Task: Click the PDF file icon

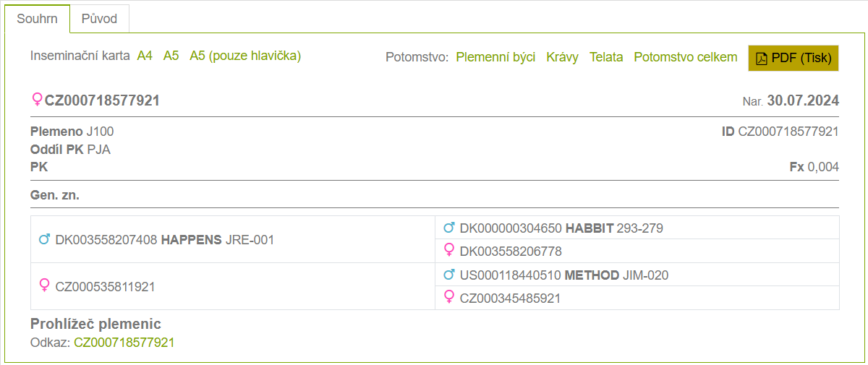Action: point(761,59)
